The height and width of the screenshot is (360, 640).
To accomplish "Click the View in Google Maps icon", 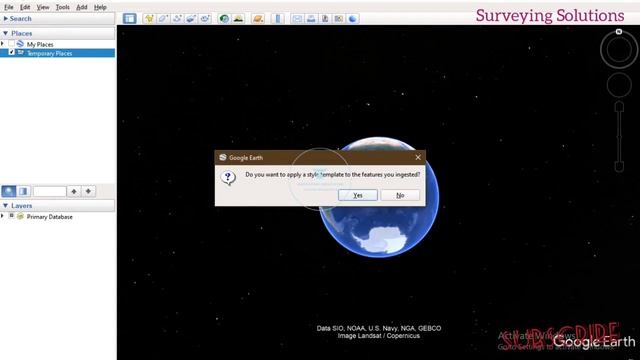I will pyautogui.click(x=338, y=18).
